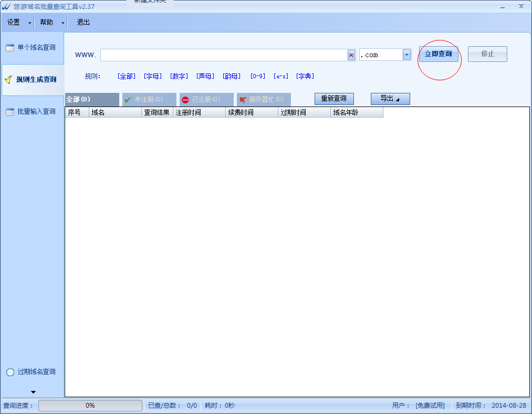Click the app logo icon in title bar

coord(6,6)
